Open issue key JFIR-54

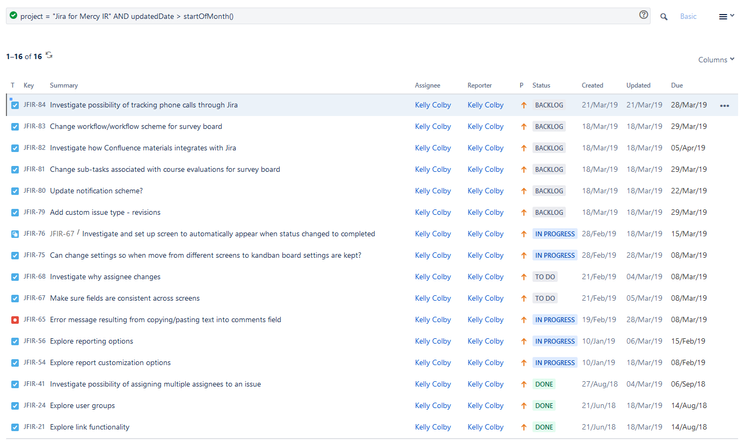35,362
